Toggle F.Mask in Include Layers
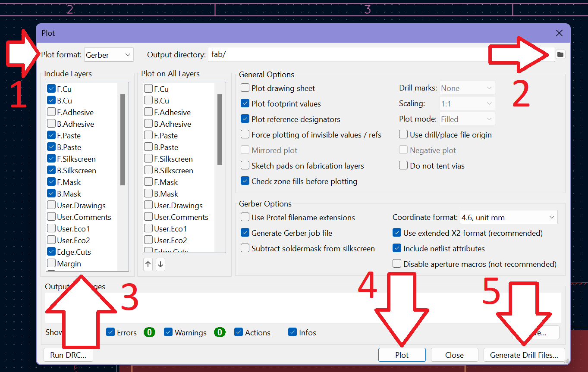This screenshot has height=372, width=588. (51, 182)
